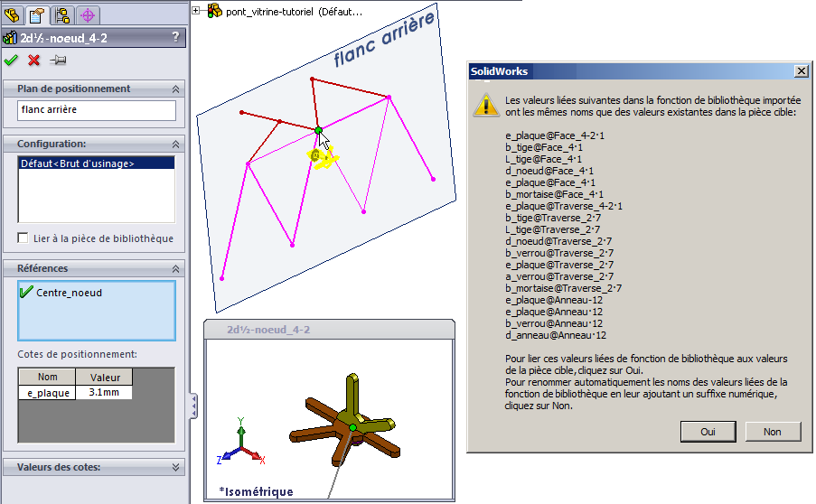Click e_plaque@Face_4-2·1 in the list
Screen dimensions: 816x504
pyautogui.click(x=555, y=135)
